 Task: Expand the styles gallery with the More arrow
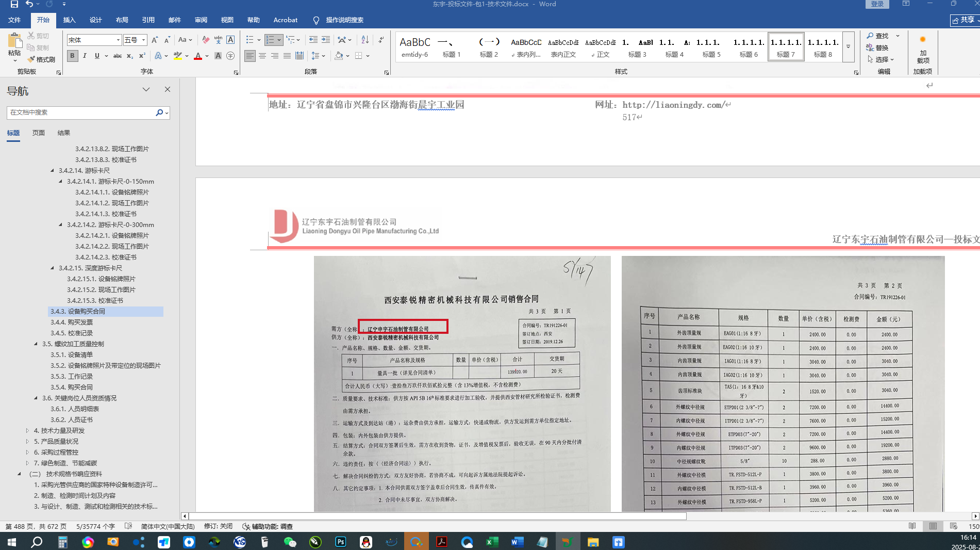848,47
